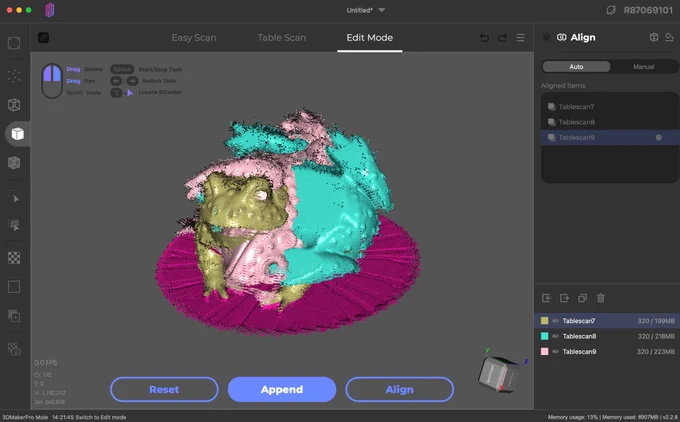
Task: Click the 'Switch to Edit mode' status message
Action: tap(101, 417)
